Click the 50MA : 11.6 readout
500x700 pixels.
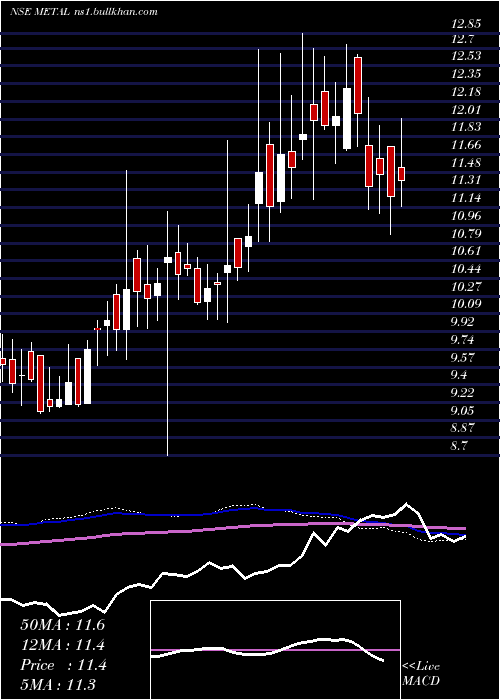pyautogui.click(x=63, y=625)
